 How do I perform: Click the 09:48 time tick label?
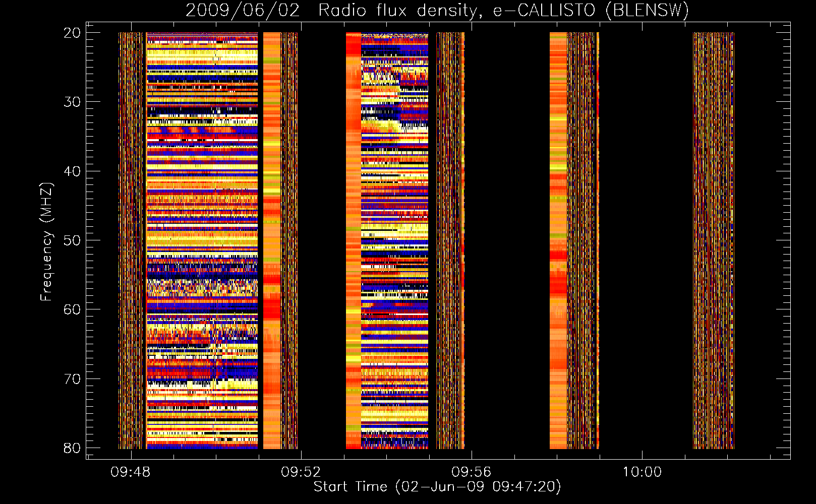[131, 472]
